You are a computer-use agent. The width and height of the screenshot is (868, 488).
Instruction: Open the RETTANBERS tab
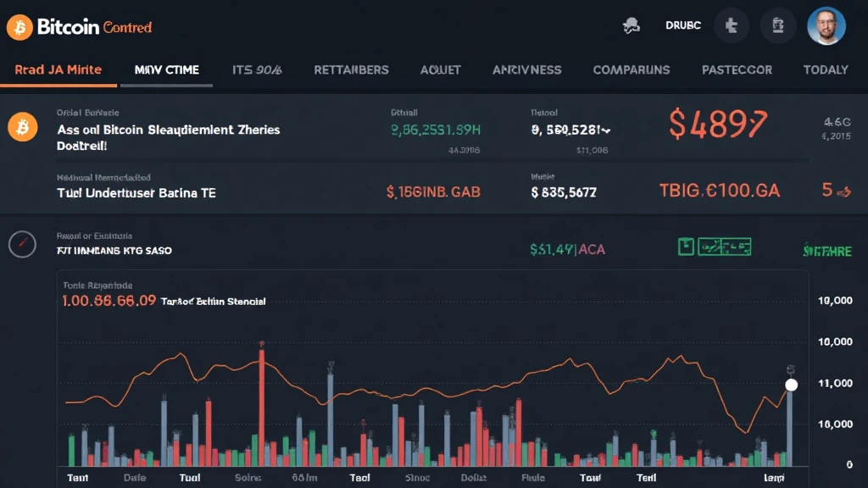(x=351, y=69)
